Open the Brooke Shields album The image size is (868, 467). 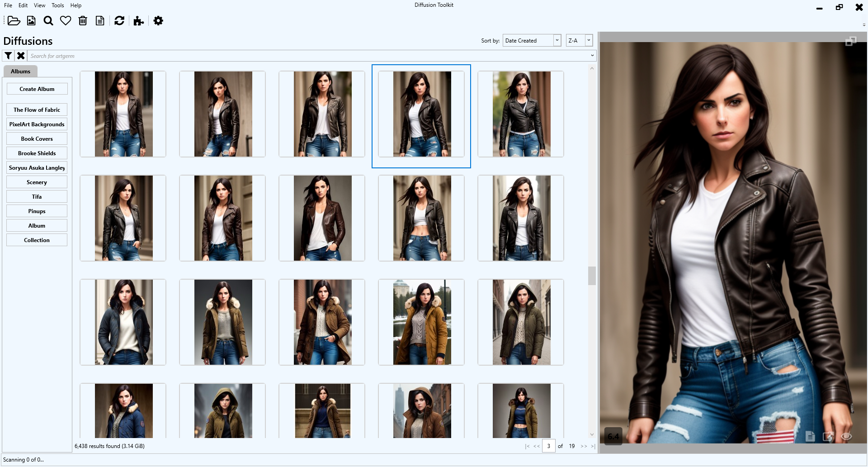[37, 153]
